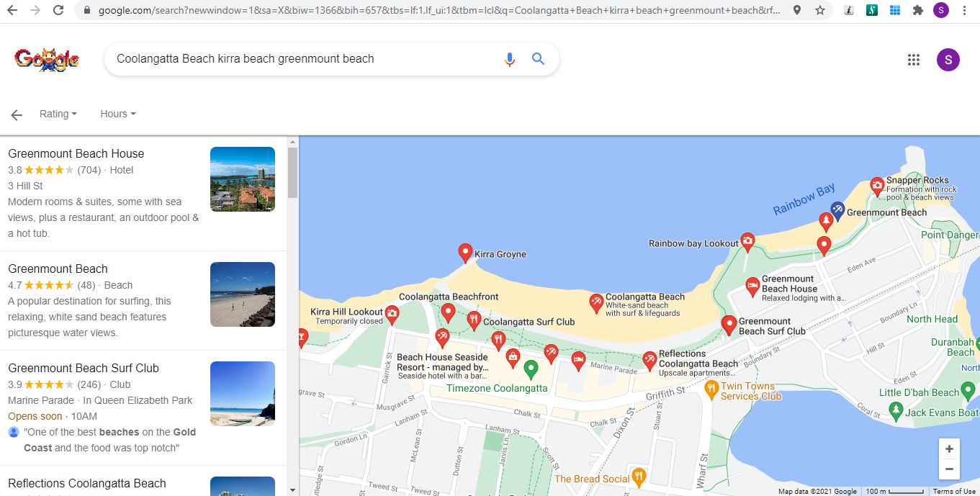Click the location icon in address bar

point(797,10)
